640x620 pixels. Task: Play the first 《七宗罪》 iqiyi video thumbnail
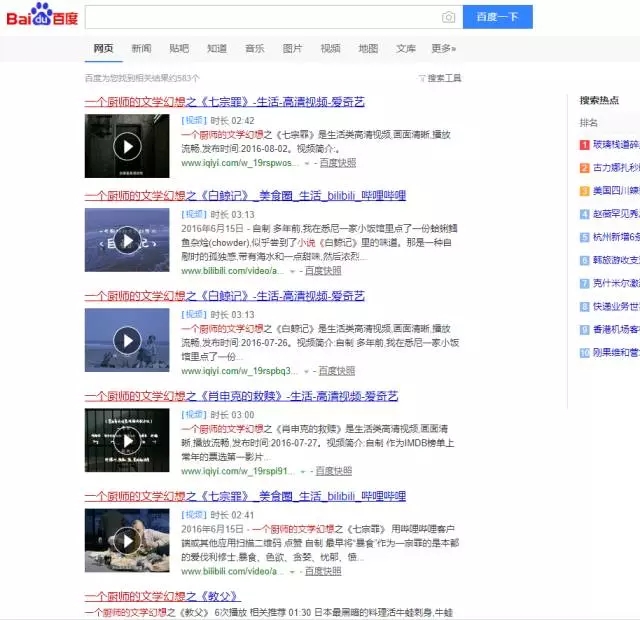(x=127, y=146)
